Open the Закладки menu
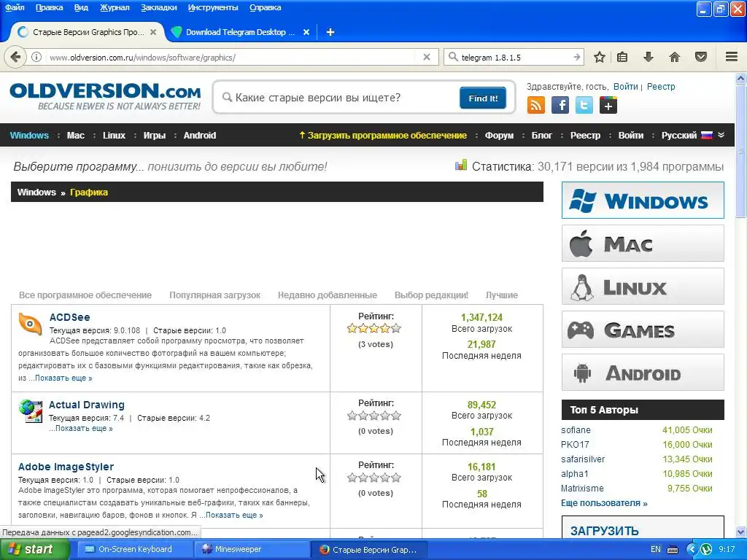Image resolution: width=747 pixels, height=560 pixels. pos(158,7)
